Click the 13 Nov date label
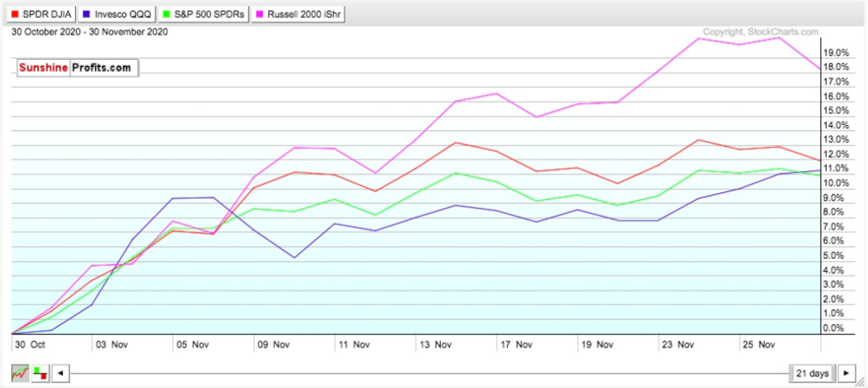868x388 pixels. (438, 344)
